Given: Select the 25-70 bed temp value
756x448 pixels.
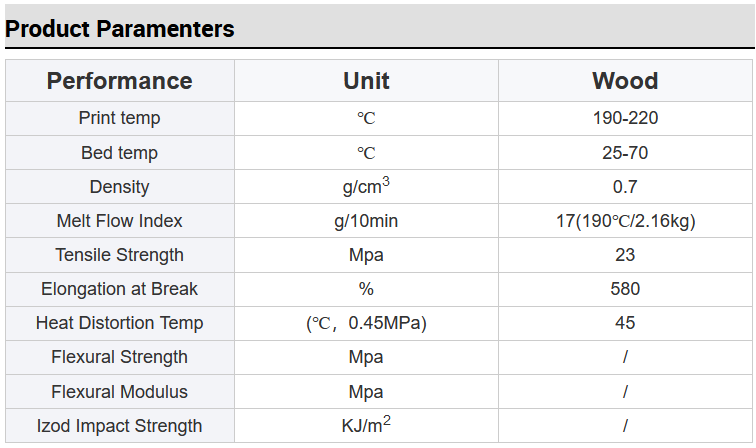Looking at the screenshot, I should pyautogui.click(x=625, y=153).
